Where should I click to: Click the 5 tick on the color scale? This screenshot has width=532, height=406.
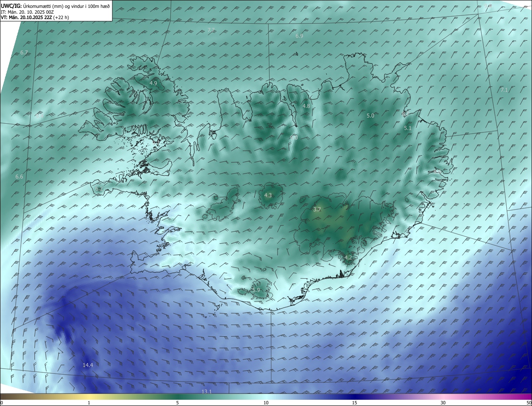coord(177,403)
